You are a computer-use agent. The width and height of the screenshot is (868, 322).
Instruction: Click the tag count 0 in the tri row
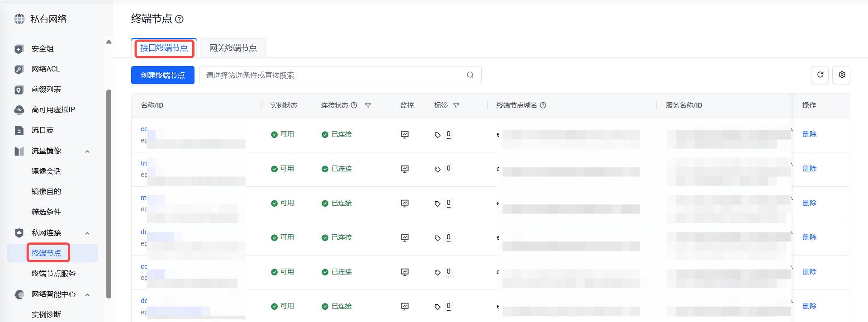click(x=448, y=169)
